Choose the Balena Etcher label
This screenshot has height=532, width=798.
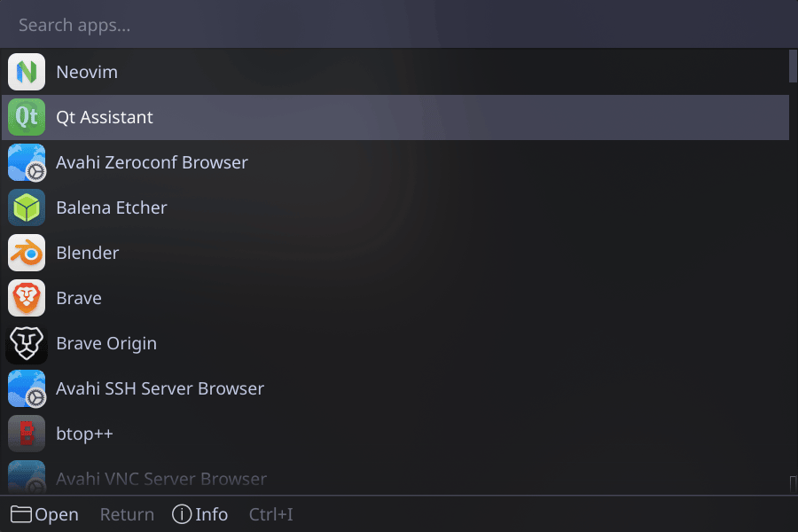click(112, 207)
